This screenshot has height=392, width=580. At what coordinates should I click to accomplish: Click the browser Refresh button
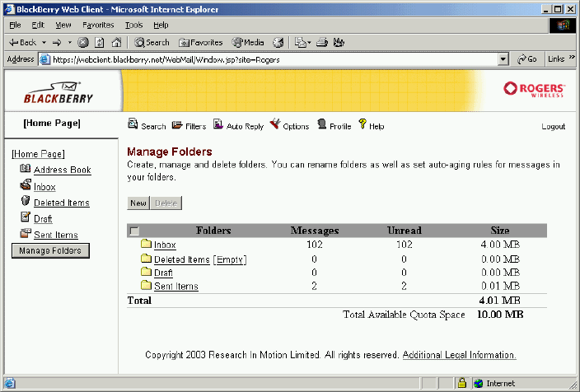(100, 43)
